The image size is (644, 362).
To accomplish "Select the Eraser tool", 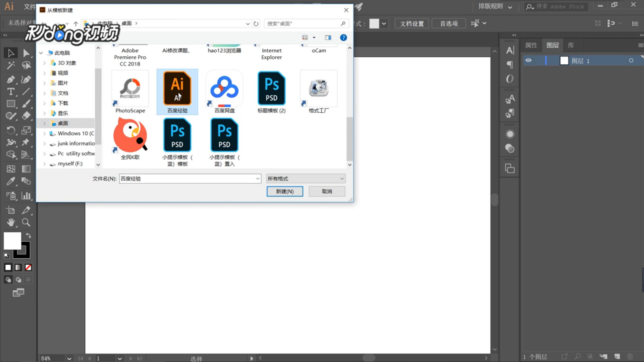I will (x=26, y=116).
